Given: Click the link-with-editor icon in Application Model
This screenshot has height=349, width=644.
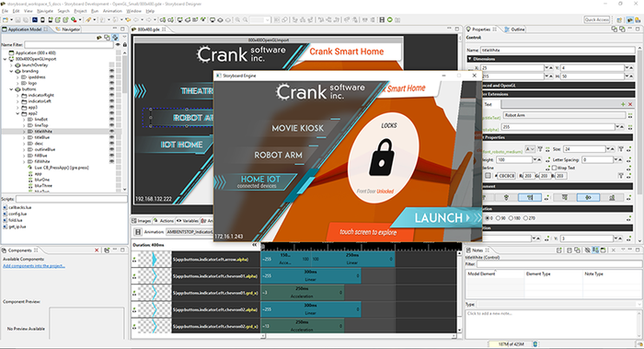Looking at the screenshot, I should point(115,38).
